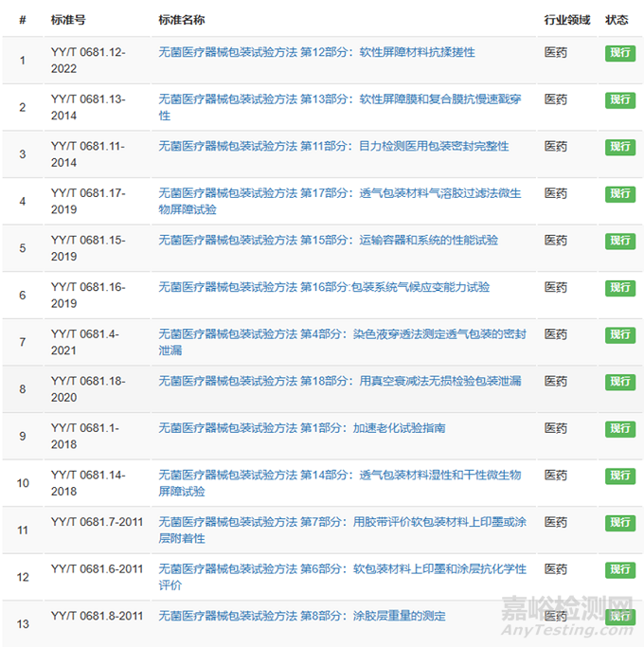Viewport: 644px width, 647px height.
Task: Open the 第14部分 湿性和干性微生物屏障试验 link
Action: [x=339, y=475]
